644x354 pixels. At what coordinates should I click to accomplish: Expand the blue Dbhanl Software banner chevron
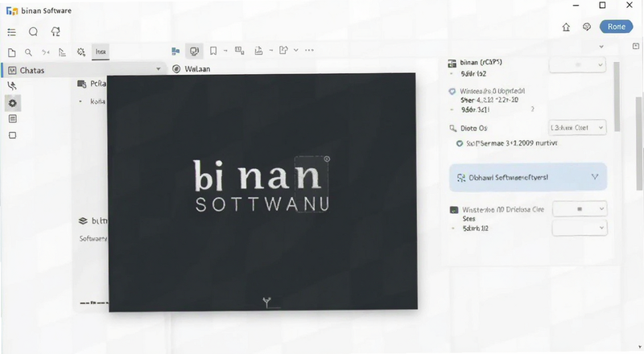tap(595, 177)
